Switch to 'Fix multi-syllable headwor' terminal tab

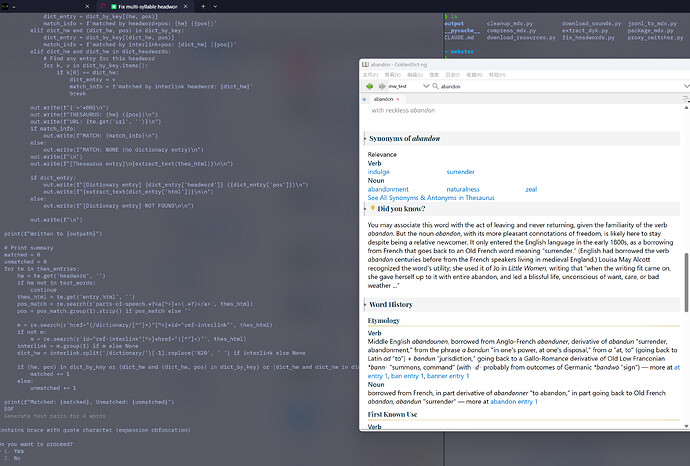tap(147, 7)
